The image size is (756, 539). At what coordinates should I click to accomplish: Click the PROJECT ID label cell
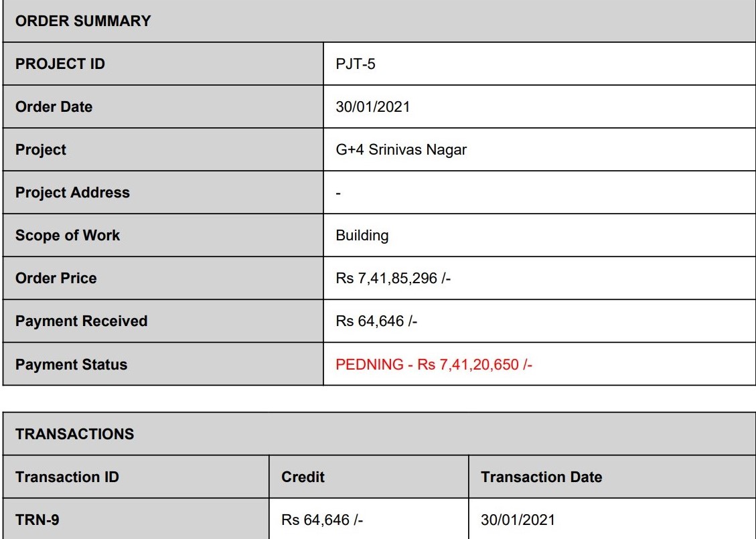tap(163, 64)
